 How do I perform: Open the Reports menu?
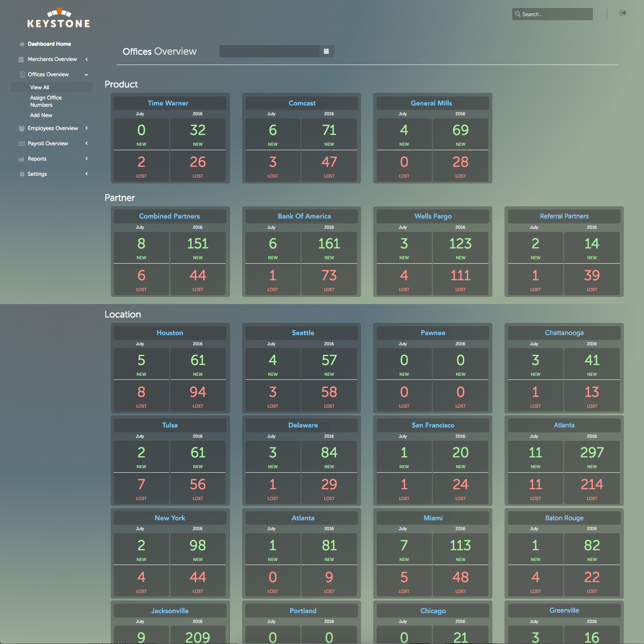coord(37,159)
